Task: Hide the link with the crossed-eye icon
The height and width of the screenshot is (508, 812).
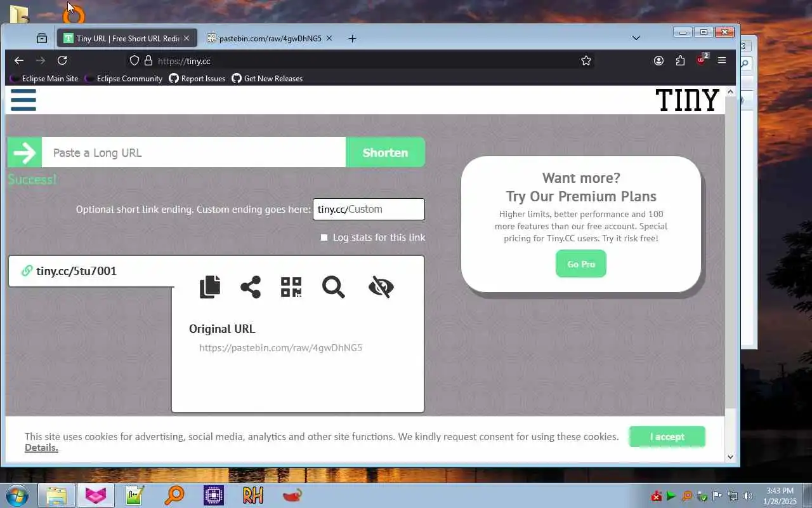Action: tap(381, 287)
